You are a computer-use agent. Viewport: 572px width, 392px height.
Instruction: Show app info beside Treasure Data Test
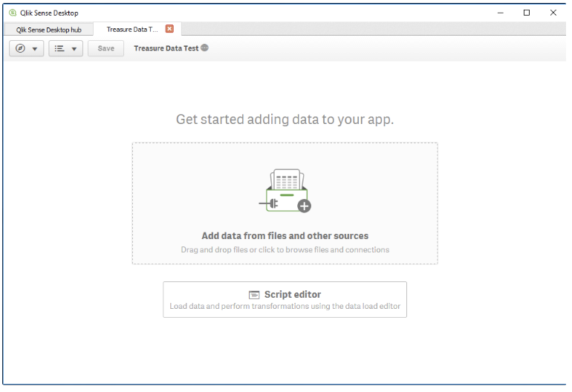(205, 48)
